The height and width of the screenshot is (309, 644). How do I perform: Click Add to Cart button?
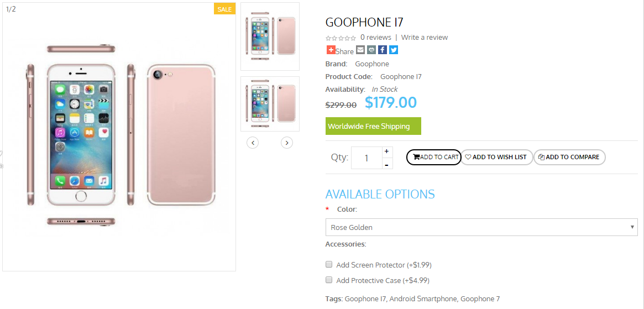pyautogui.click(x=433, y=157)
